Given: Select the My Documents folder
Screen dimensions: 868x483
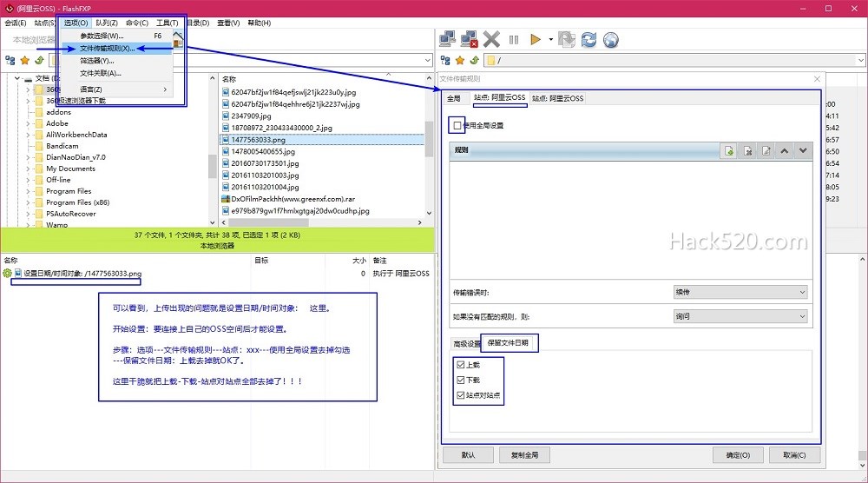Looking at the screenshot, I should [70, 169].
